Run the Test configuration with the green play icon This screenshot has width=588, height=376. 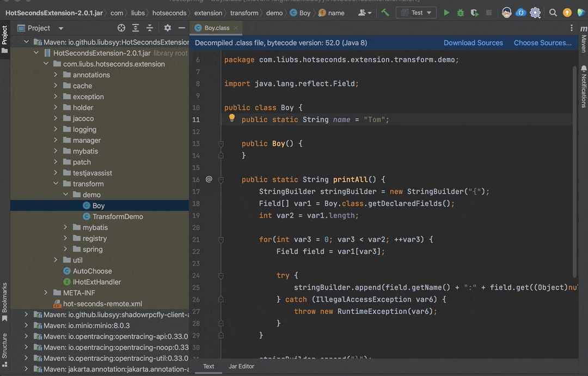point(446,12)
